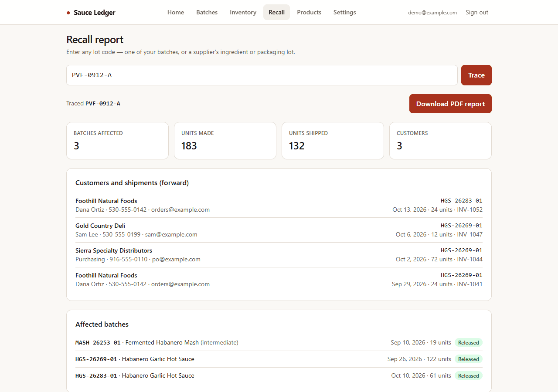Select the Recall nav tab
Viewport: 558px width, 392px height.
tap(276, 12)
